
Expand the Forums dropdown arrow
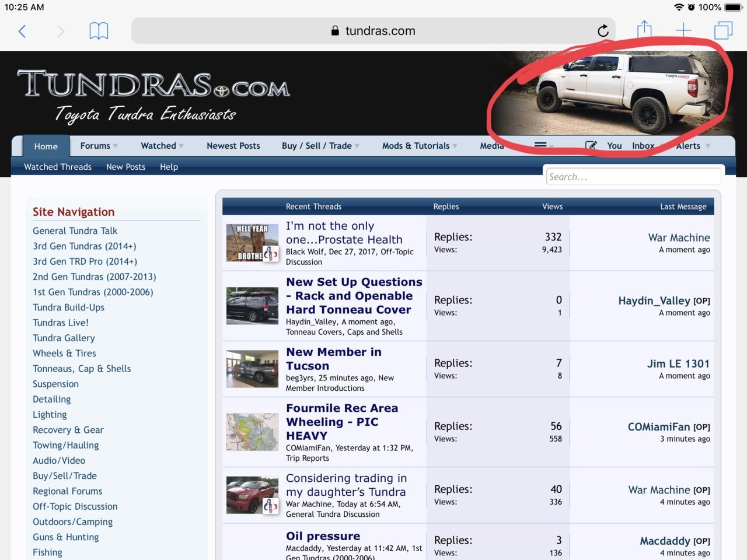coord(116,146)
